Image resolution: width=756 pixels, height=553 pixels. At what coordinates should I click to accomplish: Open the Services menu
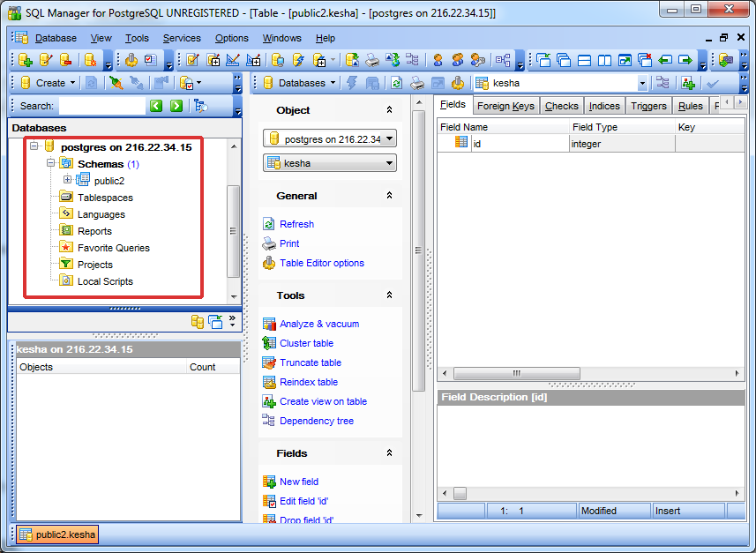[x=182, y=38]
